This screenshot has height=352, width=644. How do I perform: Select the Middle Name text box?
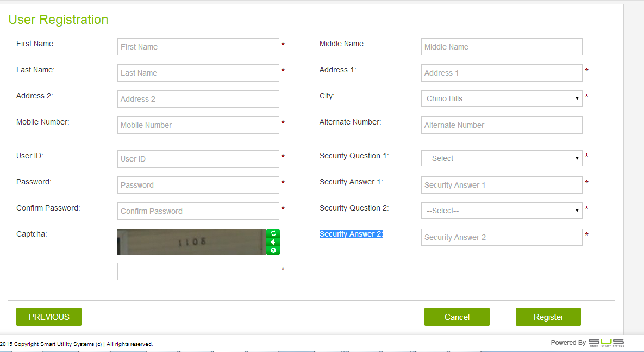click(501, 47)
